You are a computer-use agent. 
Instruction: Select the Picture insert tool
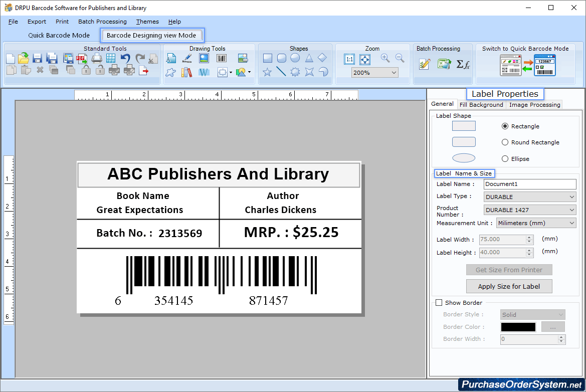pyautogui.click(x=204, y=58)
